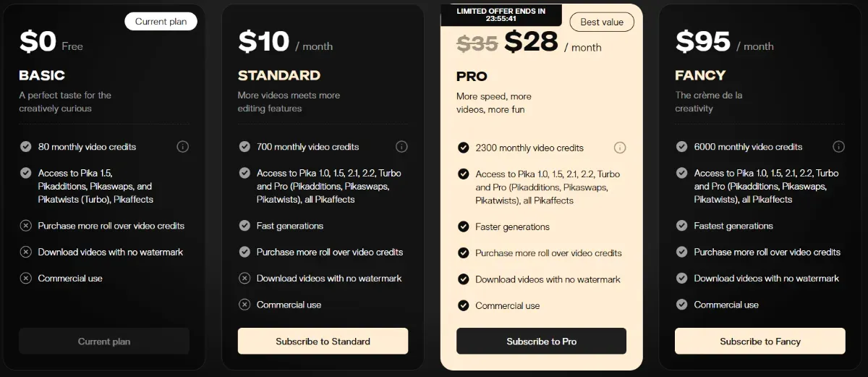Click the disabled Current plan button
Viewport: 868px width, 377px height.
pos(104,341)
